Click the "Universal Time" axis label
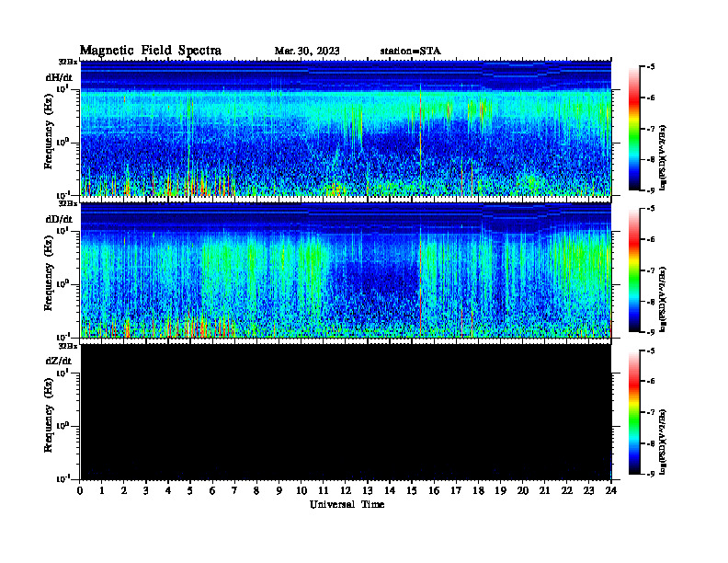 pyautogui.click(x=347, y=504)
